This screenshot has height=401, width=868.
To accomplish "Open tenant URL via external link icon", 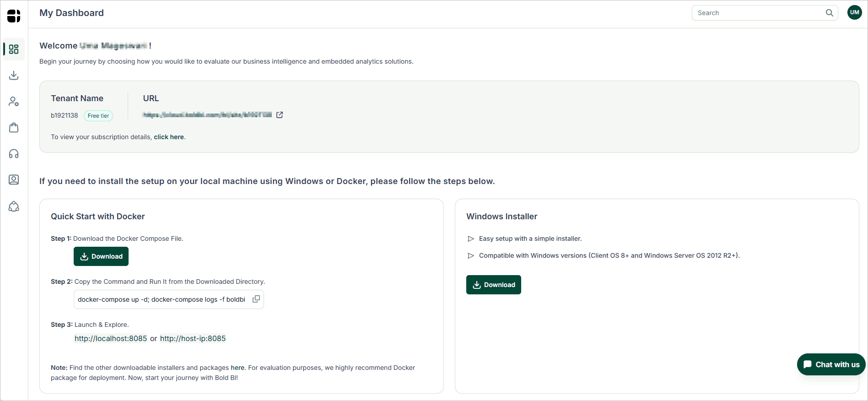I will tap(279, 115).
